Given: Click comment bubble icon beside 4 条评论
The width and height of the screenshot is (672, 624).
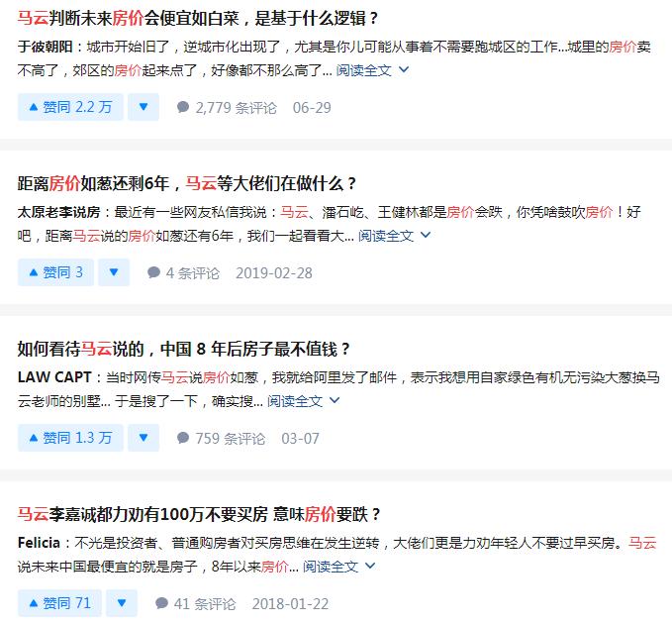Looking at the screenshot, I should [153, 272].
